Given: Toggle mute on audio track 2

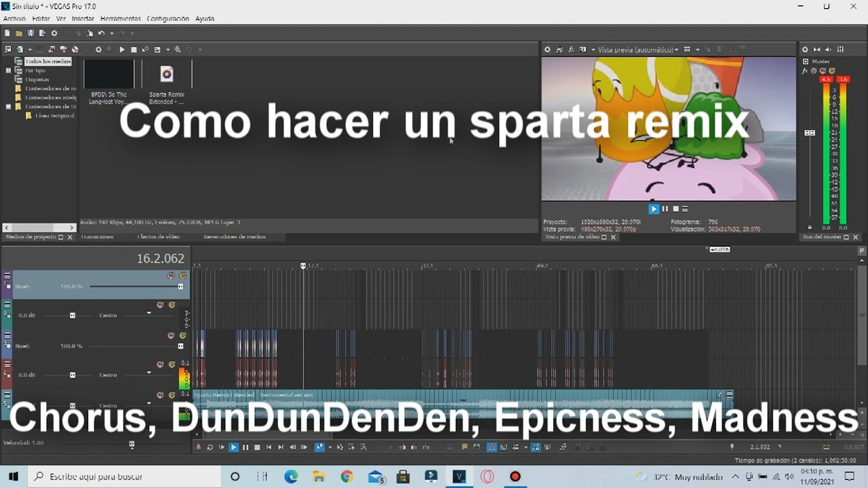Looking at the screenshot, I should click(160, 305).
